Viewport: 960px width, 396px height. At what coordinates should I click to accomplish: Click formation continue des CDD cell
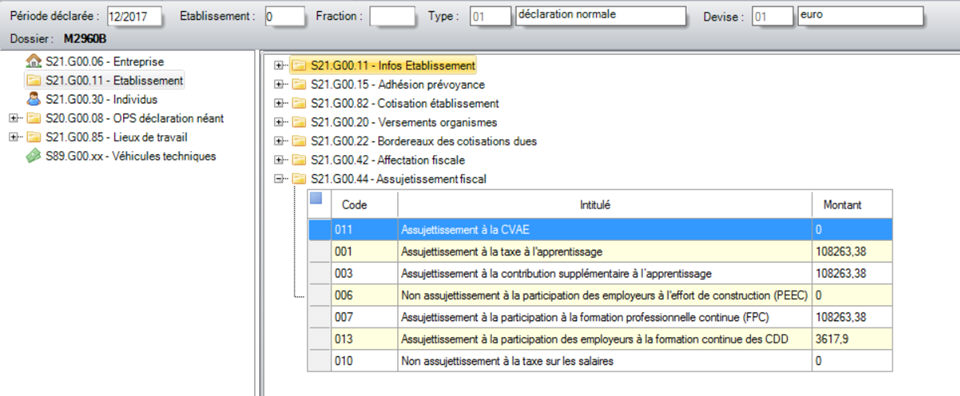pyautogui.click(x=605, y=339)
